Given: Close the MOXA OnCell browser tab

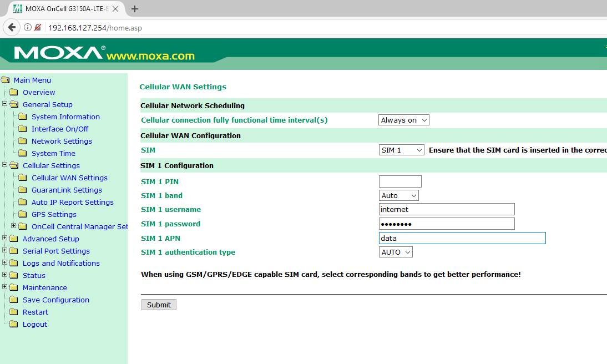Looking at the screenshot, I should (x=115, y=9).
